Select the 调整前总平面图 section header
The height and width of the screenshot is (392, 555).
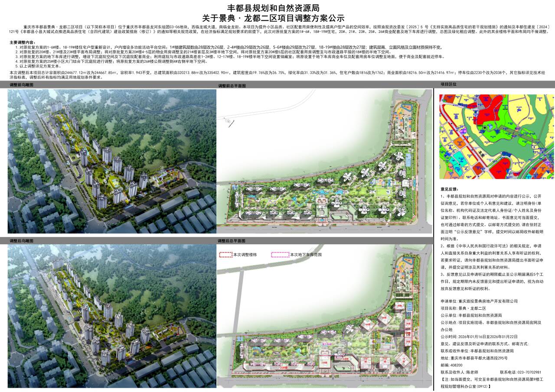tap(232, 86)
